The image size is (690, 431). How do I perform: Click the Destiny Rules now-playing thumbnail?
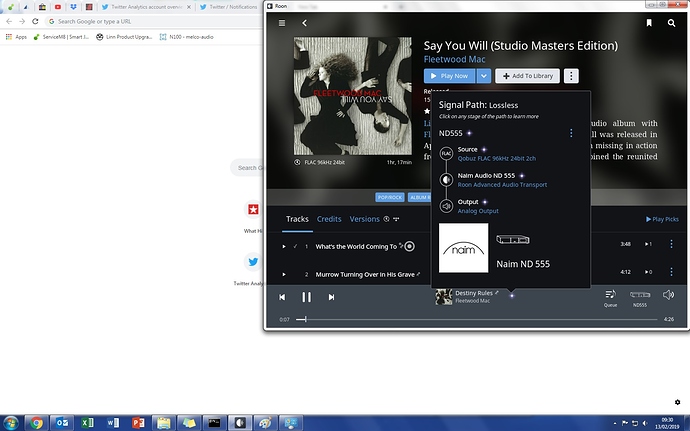click(x=444, y=297)
